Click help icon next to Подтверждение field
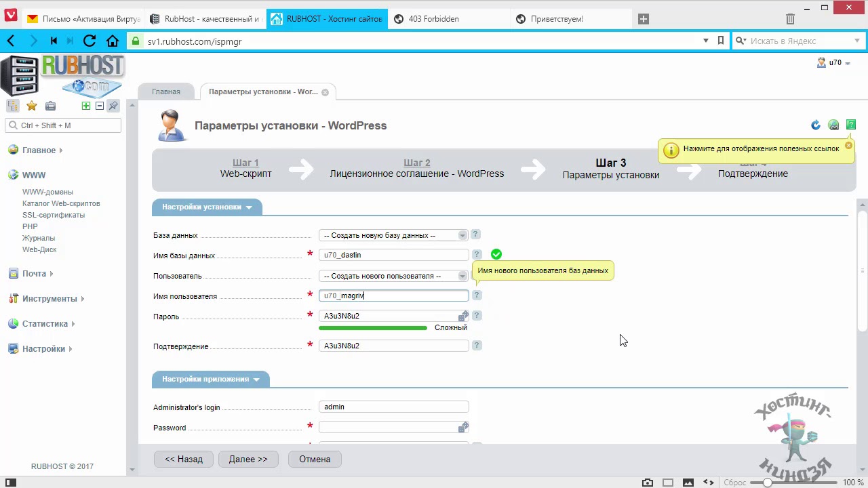868x488 pixels. pos(477,346)
